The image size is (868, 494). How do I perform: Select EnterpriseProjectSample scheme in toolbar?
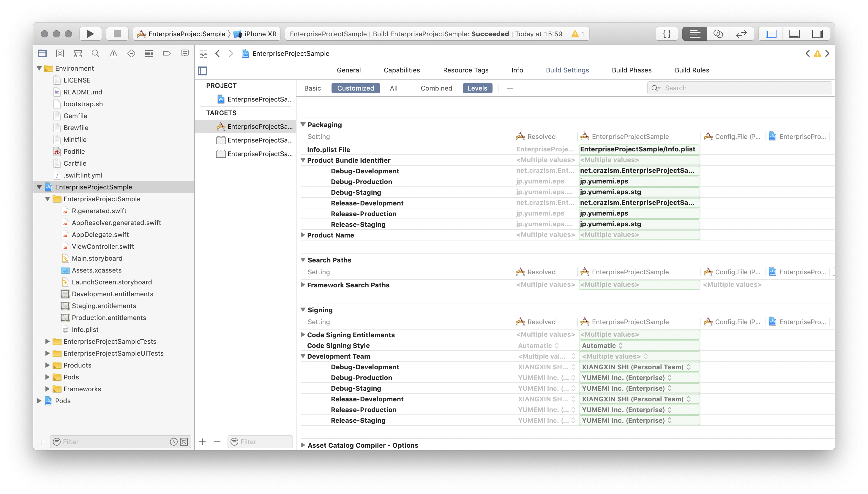click(182, 34)
